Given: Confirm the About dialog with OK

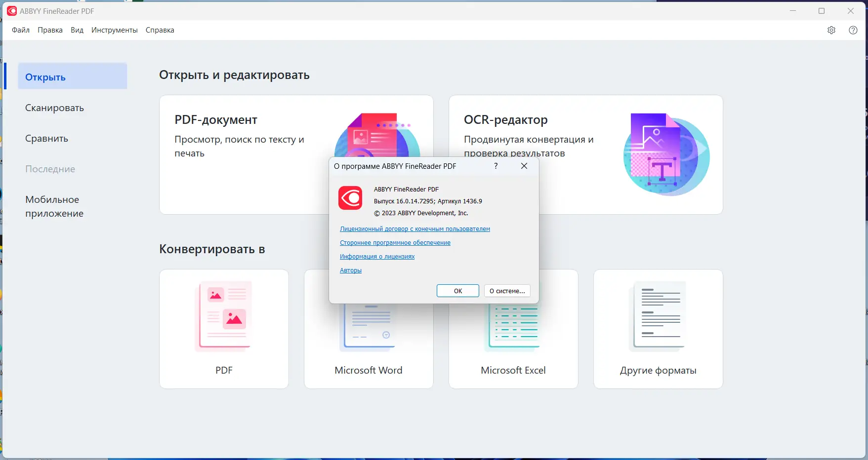Looking at the screenshot, I should [457, 291].
